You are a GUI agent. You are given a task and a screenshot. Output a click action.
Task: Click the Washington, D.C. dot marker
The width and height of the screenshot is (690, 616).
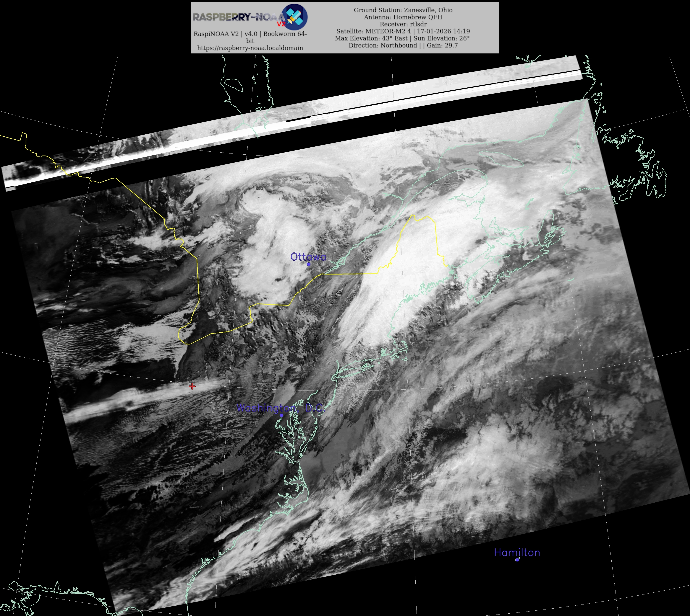281,415
